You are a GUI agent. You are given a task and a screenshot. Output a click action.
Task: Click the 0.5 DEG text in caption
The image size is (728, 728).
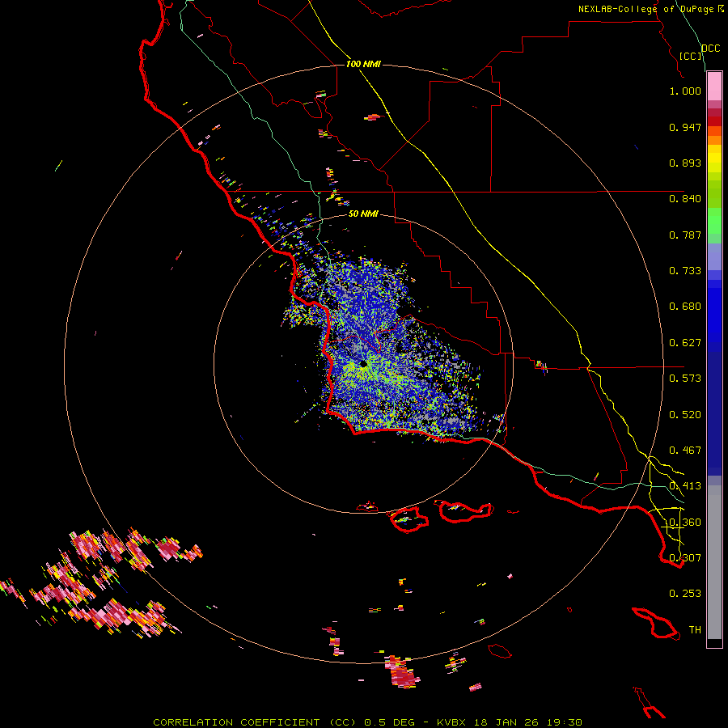point(391,722)
